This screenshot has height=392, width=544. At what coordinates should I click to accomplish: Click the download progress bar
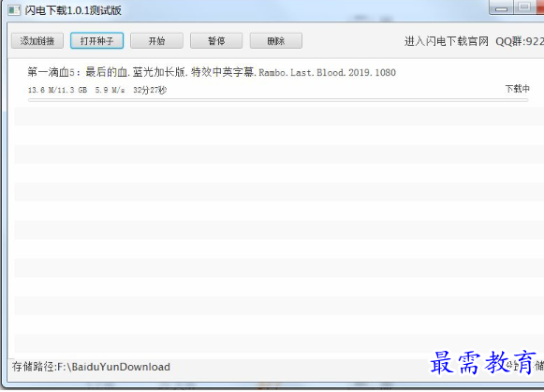(278, 100)
